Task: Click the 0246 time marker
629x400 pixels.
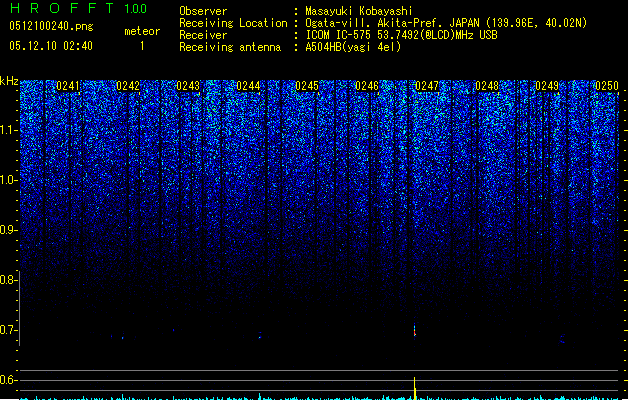Action: tap(367, 86)
